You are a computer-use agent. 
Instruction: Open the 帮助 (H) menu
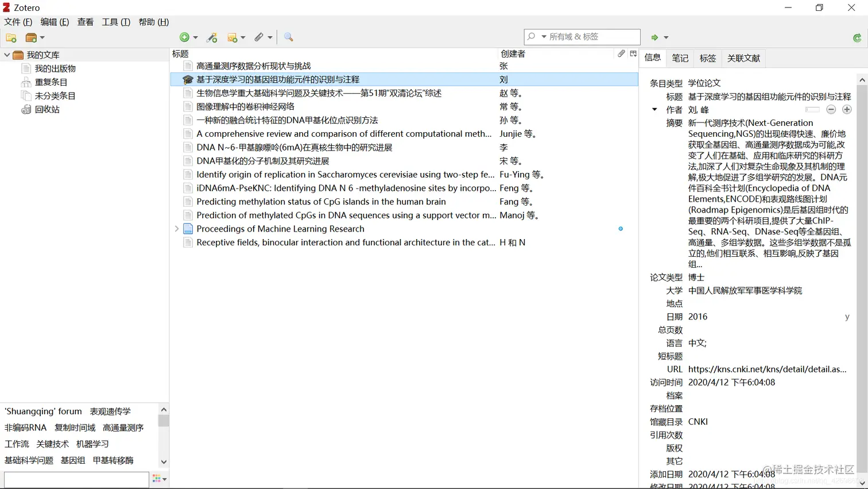point(154,22)
